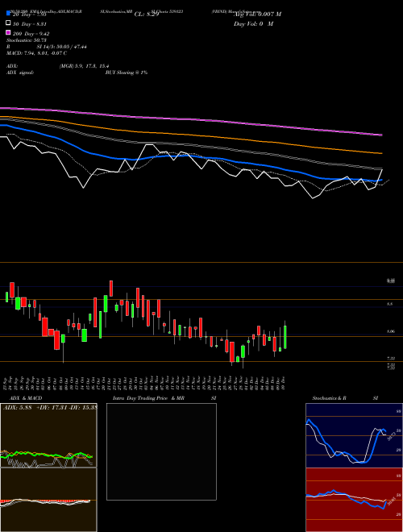Click the end of the purple 200-day average line
Screen dimensions: 403x532
pyautogui.click(x=381, y=135)
